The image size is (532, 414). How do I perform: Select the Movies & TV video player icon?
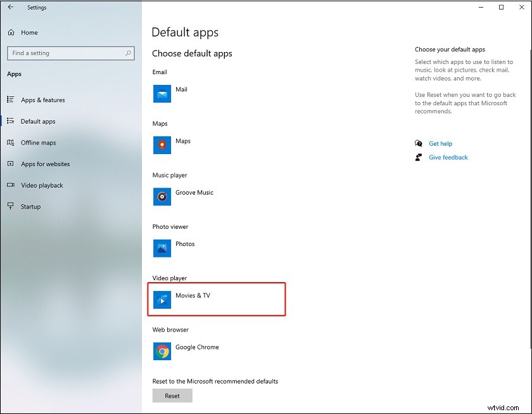click(162, 299)
